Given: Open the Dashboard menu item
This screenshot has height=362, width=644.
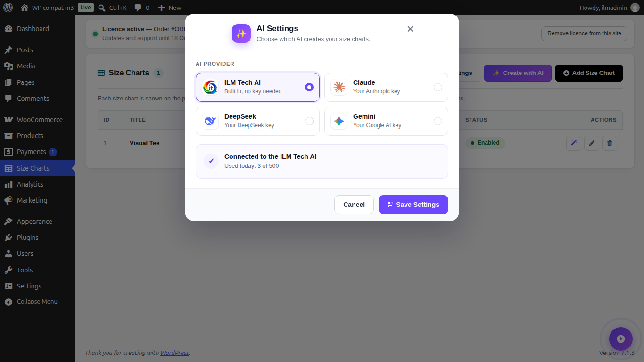Looking at the screenshot, I should click(38, 29).
